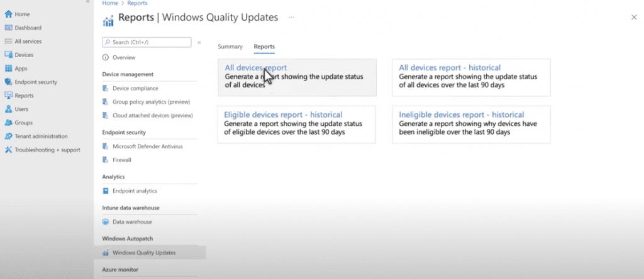Click Home in the breadcrumb
This screenshot has width=644, height=279.
(x=109, y=3)
